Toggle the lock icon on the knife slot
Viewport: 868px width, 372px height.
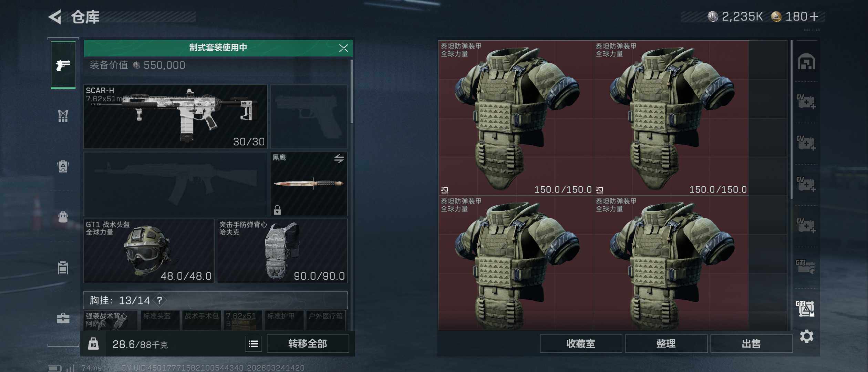pyautogui.click(x=277, y=210)
